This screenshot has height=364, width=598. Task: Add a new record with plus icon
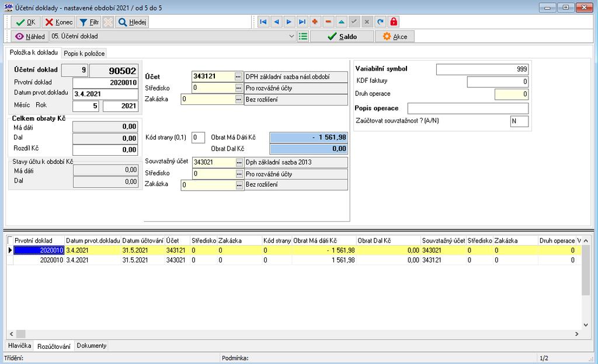pos(315,22)
